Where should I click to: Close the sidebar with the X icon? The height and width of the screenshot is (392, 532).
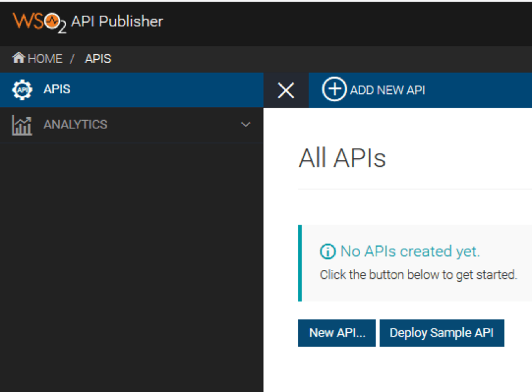pos(286,90)
